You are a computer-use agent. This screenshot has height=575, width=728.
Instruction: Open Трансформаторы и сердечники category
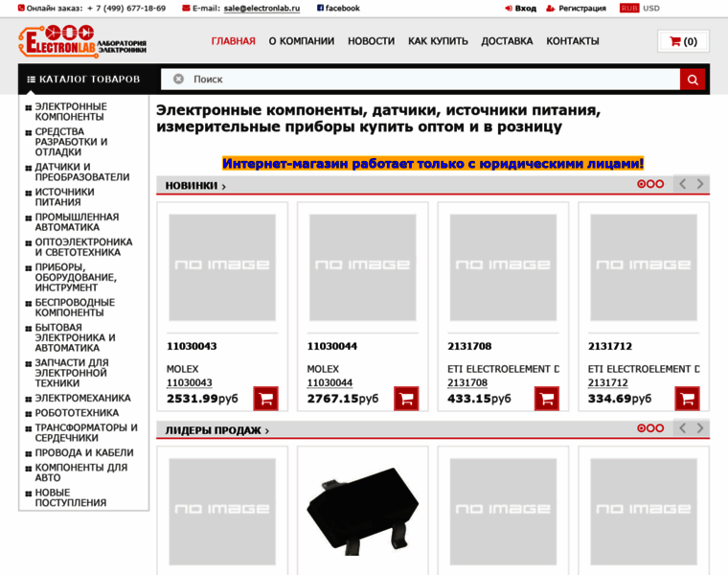click(86, 432)
